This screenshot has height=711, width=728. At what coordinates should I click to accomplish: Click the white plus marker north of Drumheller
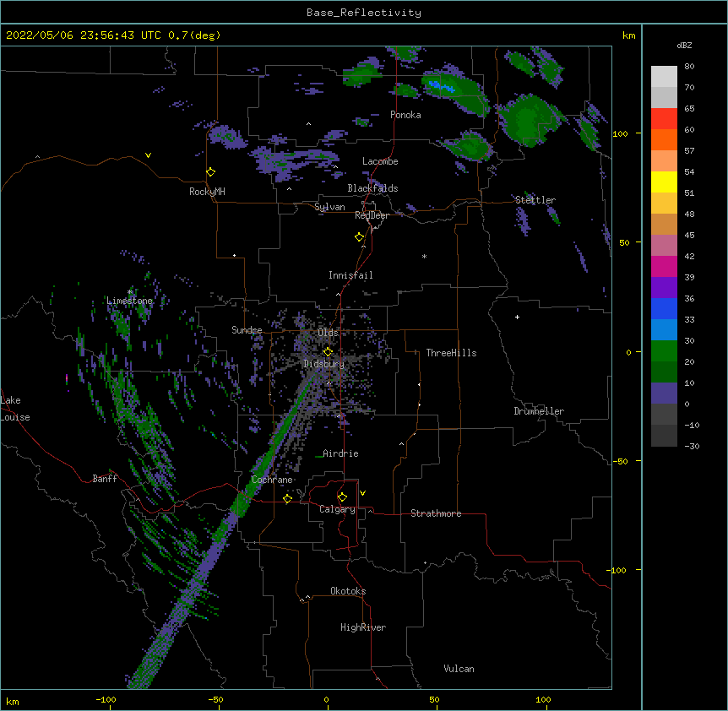point(517,317)
